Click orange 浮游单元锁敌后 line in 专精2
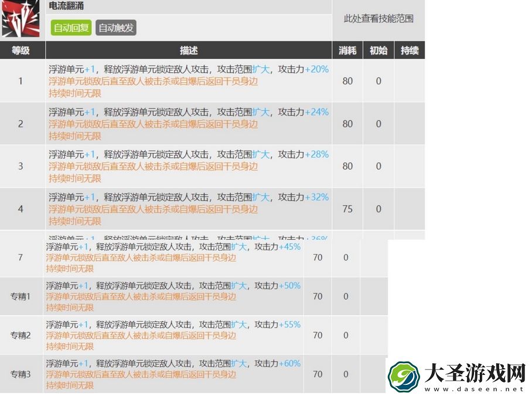 click(141, 336)
